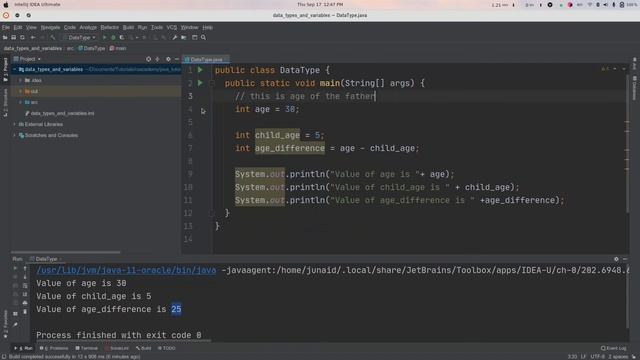Click run gutter arrow beside class DataType line
The height and width of the screenshot is (360, 640).
click(x=200, y=70)
